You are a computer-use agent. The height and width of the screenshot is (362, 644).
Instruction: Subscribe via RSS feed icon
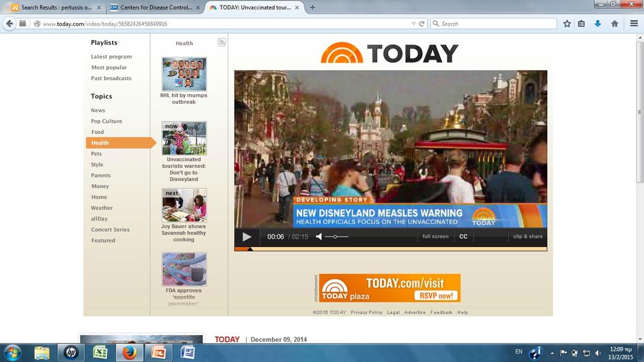(x=221, y=42)
